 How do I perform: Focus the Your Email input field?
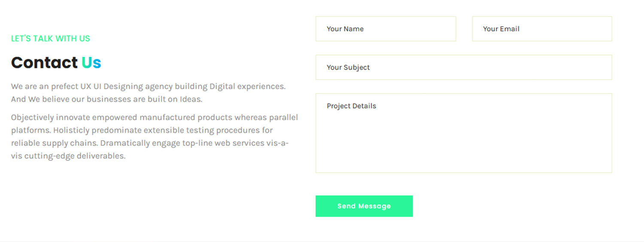click(x=542, y=29)
